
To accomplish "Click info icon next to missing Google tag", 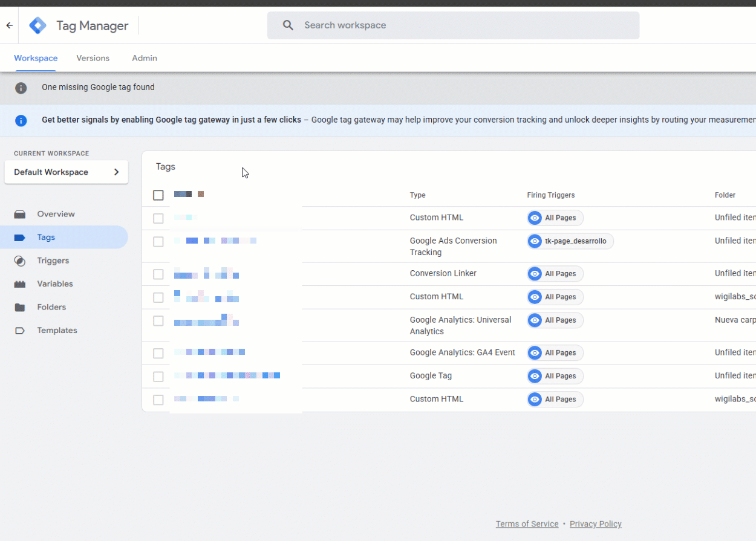I will (21, 88).
